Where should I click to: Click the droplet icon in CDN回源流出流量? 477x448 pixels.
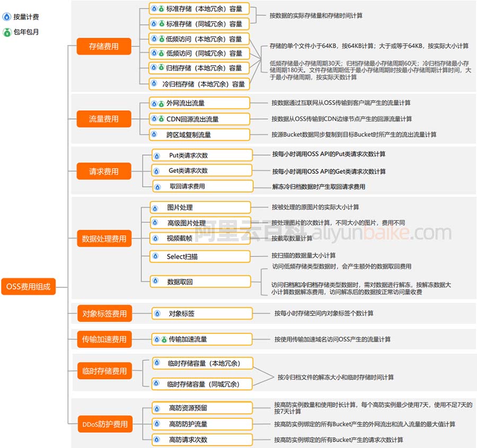coord(154,119)
